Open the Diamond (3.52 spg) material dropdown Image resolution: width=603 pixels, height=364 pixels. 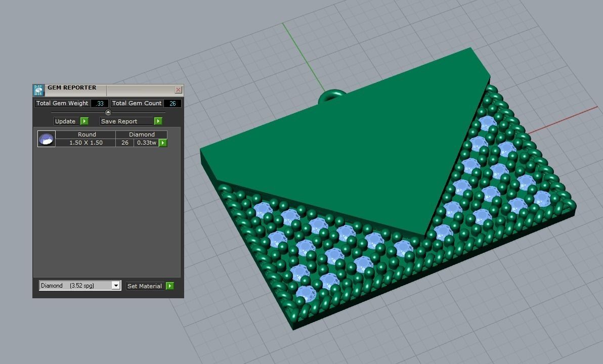[116, 285]
